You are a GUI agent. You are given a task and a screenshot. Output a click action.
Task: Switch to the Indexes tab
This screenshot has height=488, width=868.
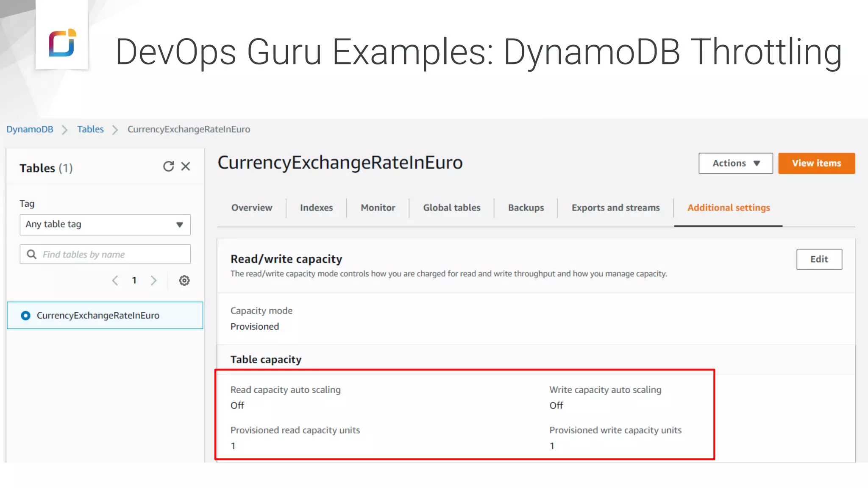point(317,208)
